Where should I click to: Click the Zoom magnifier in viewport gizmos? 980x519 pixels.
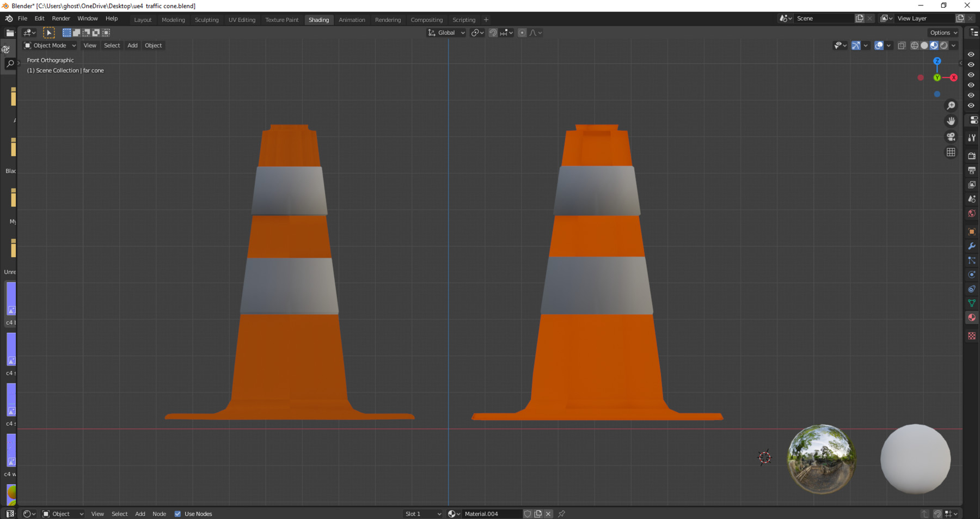(951, 105)
